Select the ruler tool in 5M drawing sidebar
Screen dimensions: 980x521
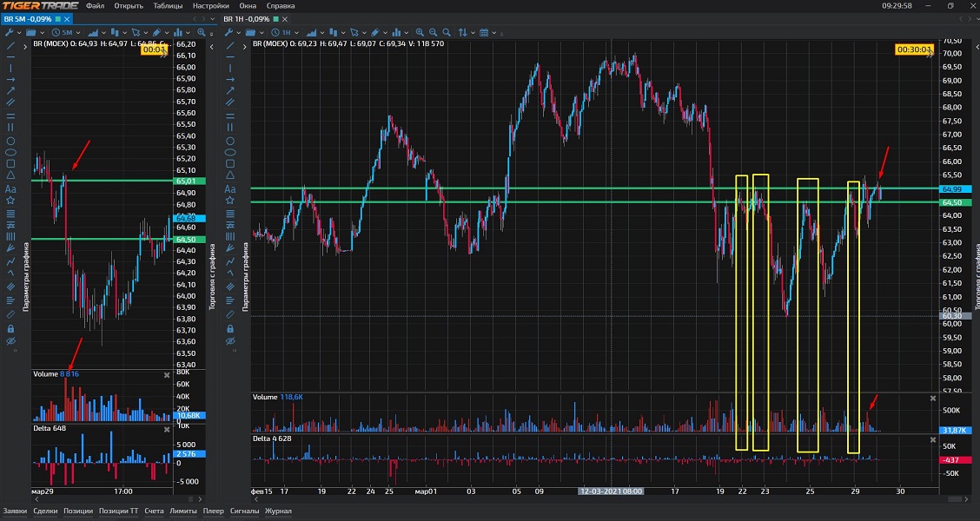click(10, 314)
